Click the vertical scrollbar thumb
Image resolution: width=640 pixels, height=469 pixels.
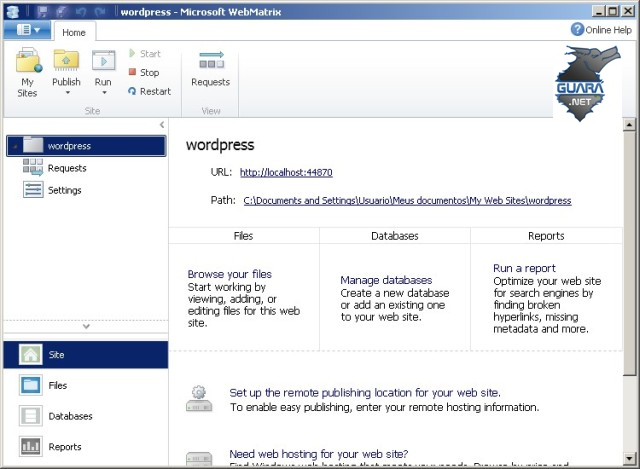coord(629,253)
